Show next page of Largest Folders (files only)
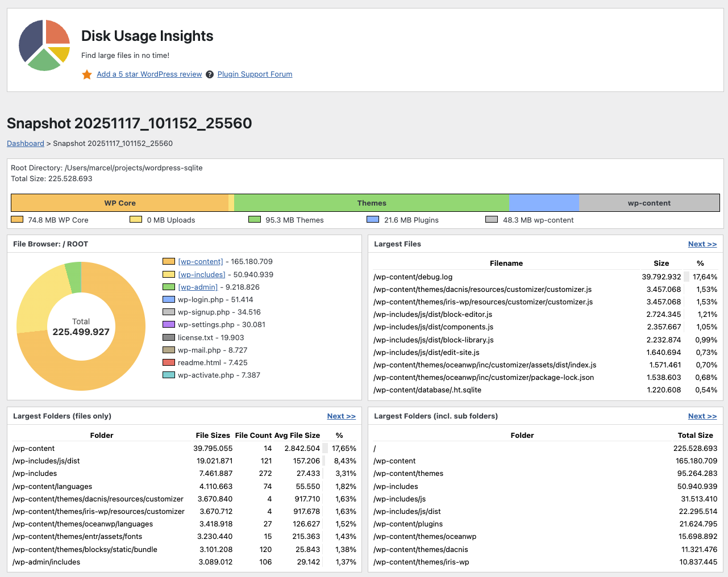 tap(341, 416)
